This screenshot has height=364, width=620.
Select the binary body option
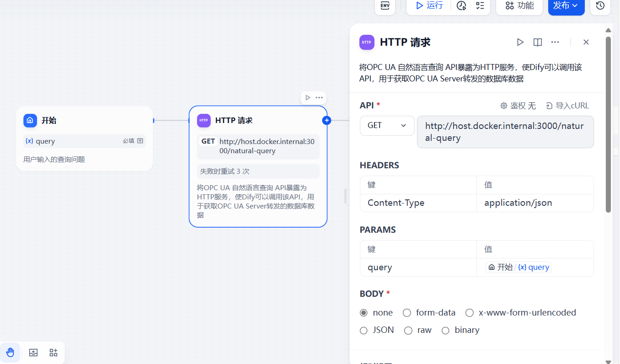(x=445, y=330)
